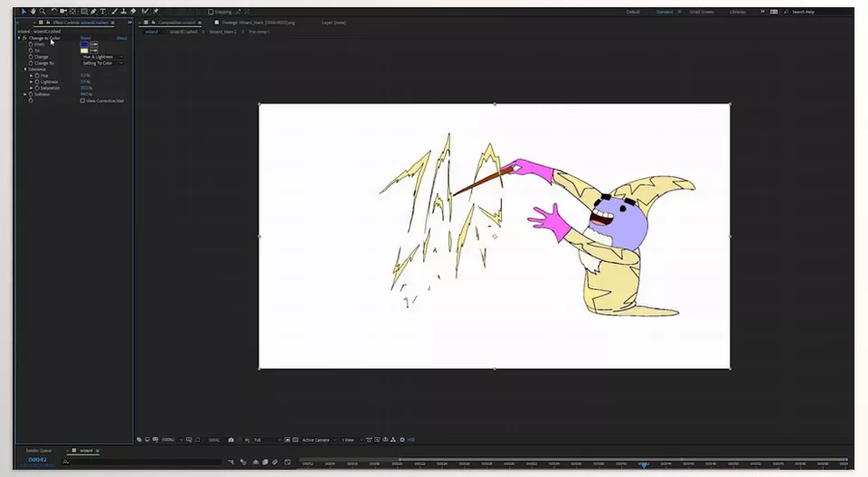Click the timeline icon in viewer footer
This screenshot has width=868, height=477.
click(x=385, y=440)
